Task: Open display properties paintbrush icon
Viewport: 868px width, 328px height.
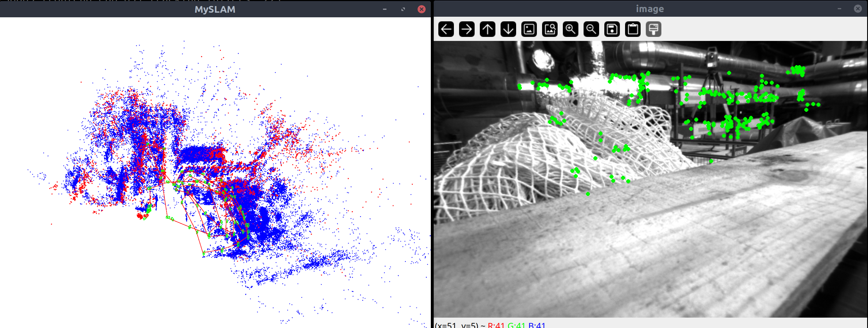Action: [x=653, y=29]
